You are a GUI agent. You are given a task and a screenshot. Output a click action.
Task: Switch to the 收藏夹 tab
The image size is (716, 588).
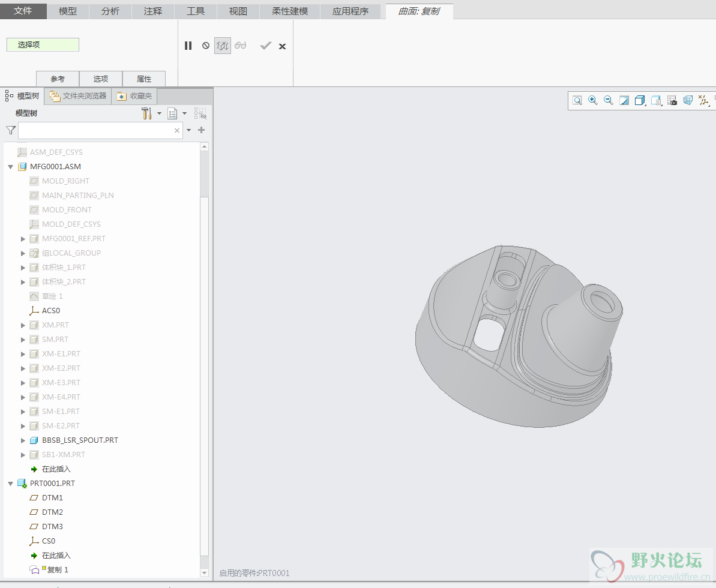(134, 96)
